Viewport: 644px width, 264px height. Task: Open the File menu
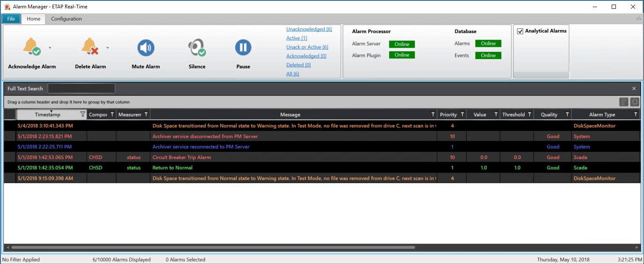coord(11,19)
